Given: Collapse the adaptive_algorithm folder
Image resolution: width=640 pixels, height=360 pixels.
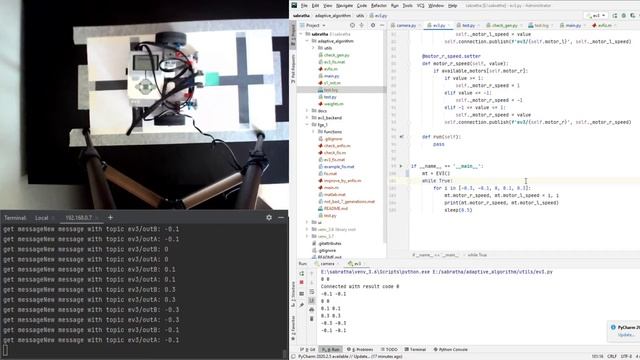Looking at the screenshot, I should point(308,41).
